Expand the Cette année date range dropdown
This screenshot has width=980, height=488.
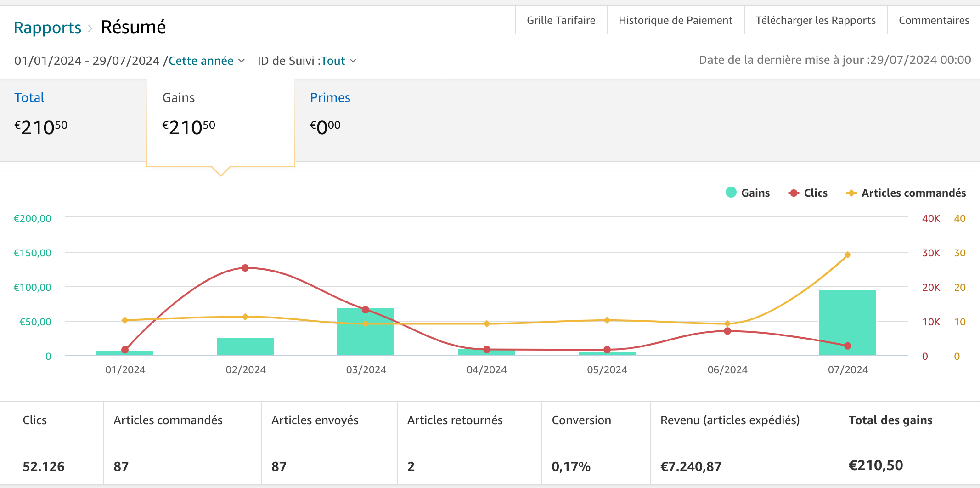point(201,61)
